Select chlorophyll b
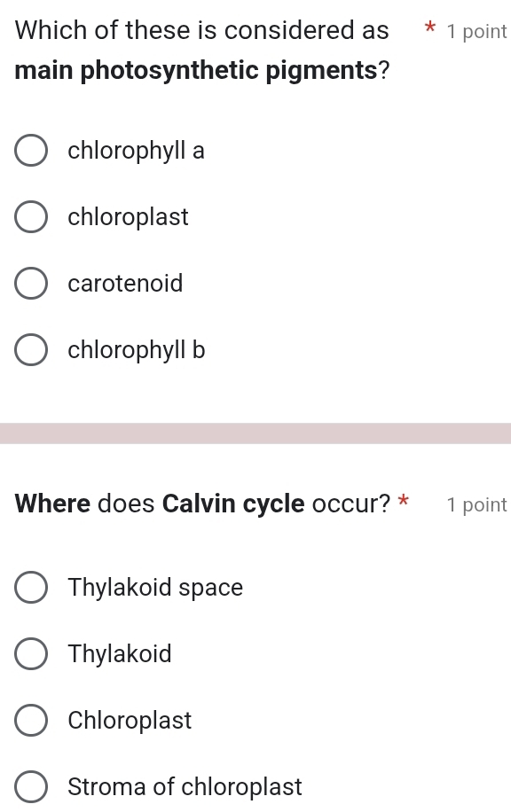This screenshot has height=812, width=511. coord(31,349)
